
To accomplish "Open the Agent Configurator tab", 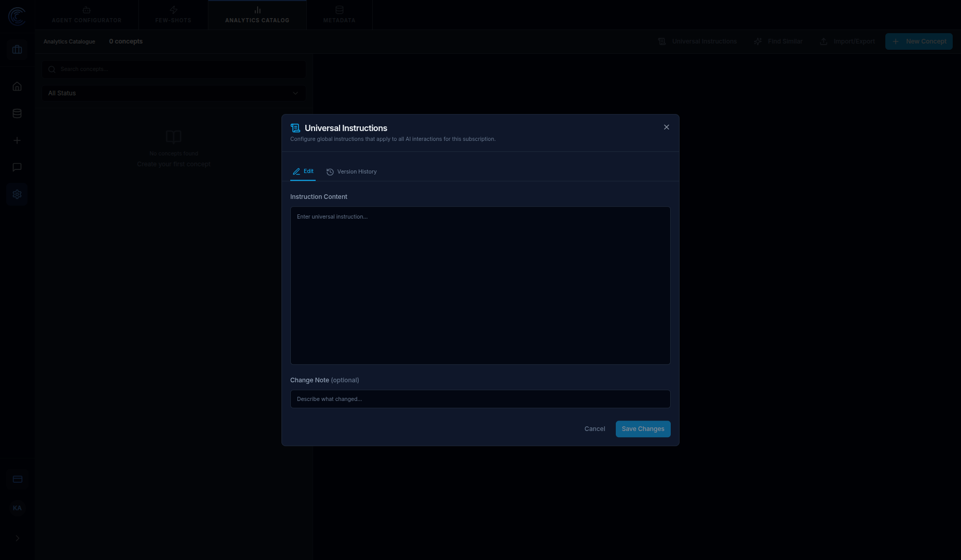I will tap(87, 15).
